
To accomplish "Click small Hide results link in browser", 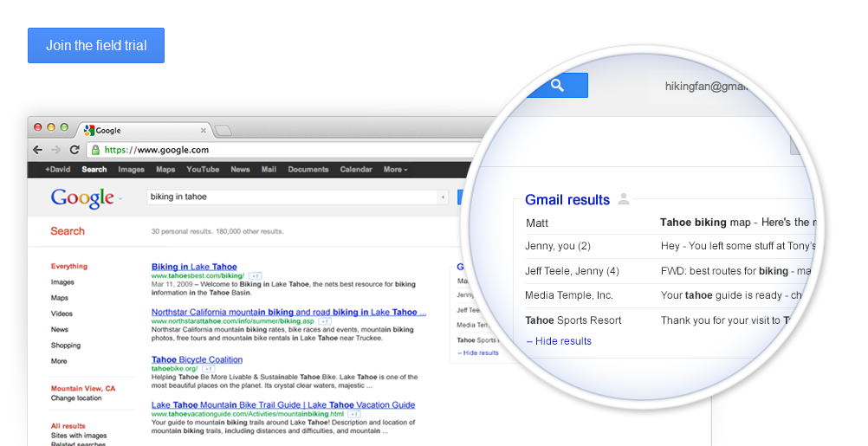I will click(x=478, y=353).
